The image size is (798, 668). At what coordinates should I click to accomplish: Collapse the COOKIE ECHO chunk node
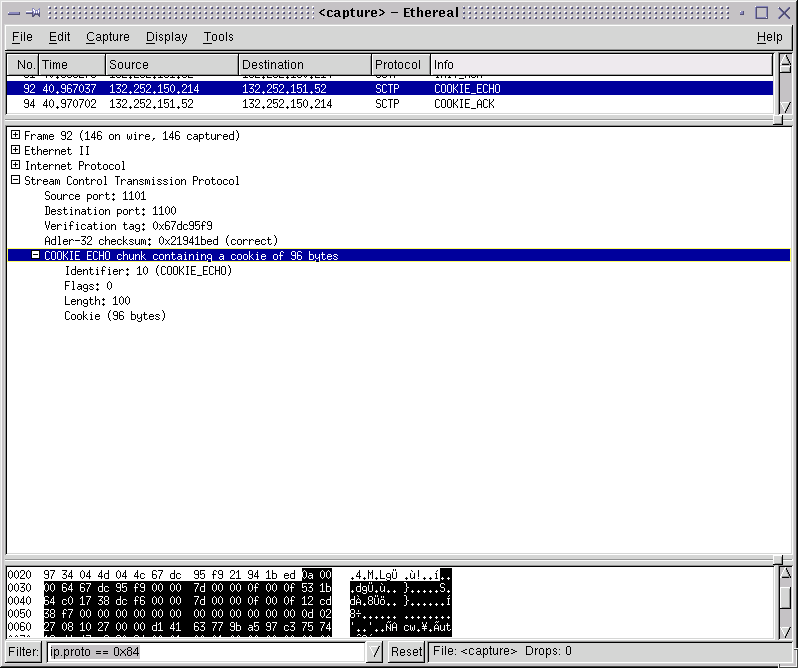(x=36, y=256)
